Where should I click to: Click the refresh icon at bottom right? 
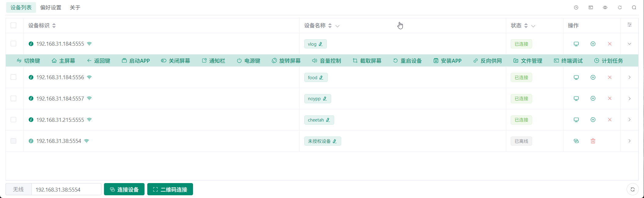tap(632, 189)
